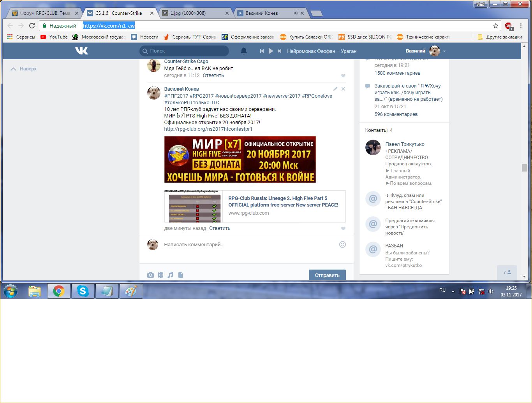
Task: Bookmark this page with the star
Action: coord(496,26)
